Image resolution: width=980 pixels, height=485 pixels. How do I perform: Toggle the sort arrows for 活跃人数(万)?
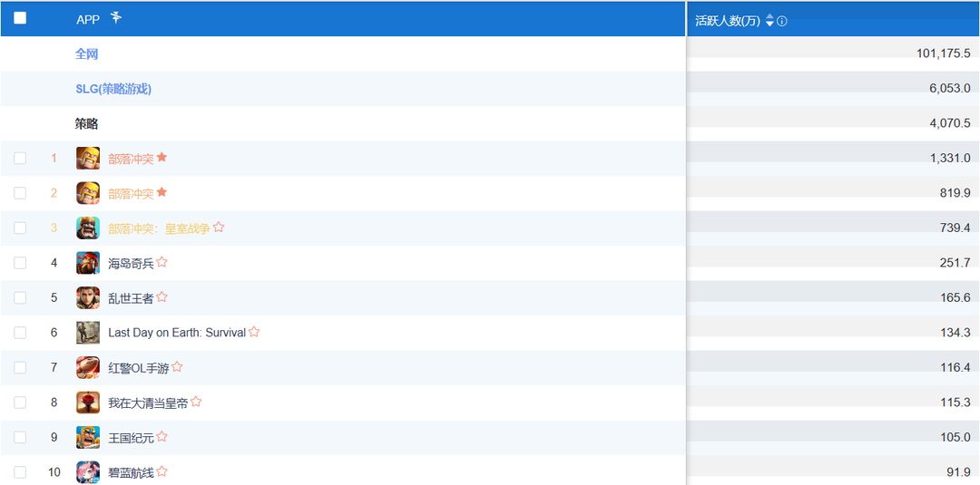[769, 21]
